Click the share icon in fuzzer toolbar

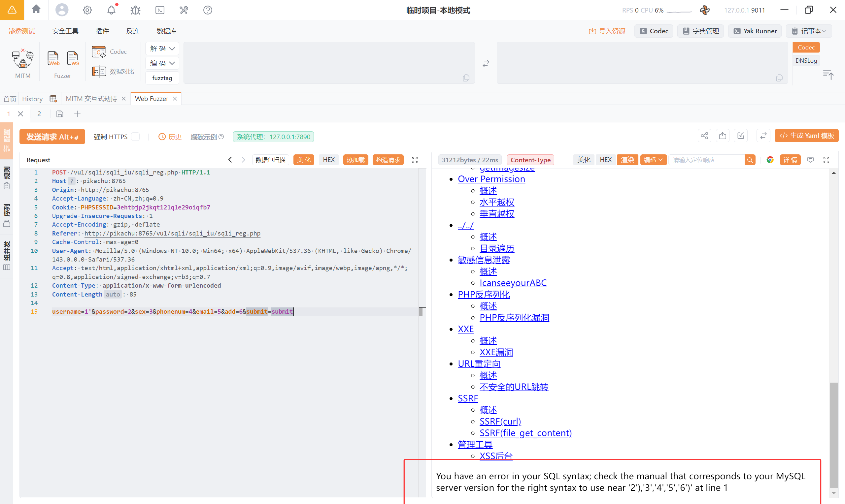tap(704, 136)
